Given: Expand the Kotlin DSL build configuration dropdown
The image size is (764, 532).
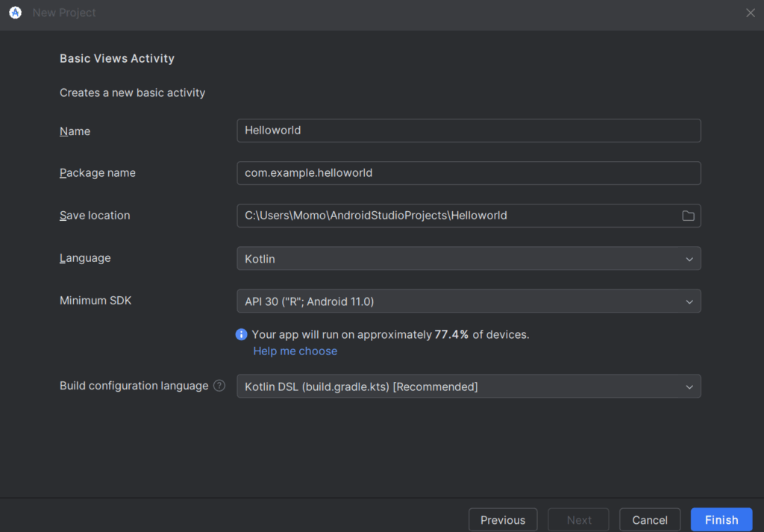Looking at the screenshot, I should coord(469,387).
